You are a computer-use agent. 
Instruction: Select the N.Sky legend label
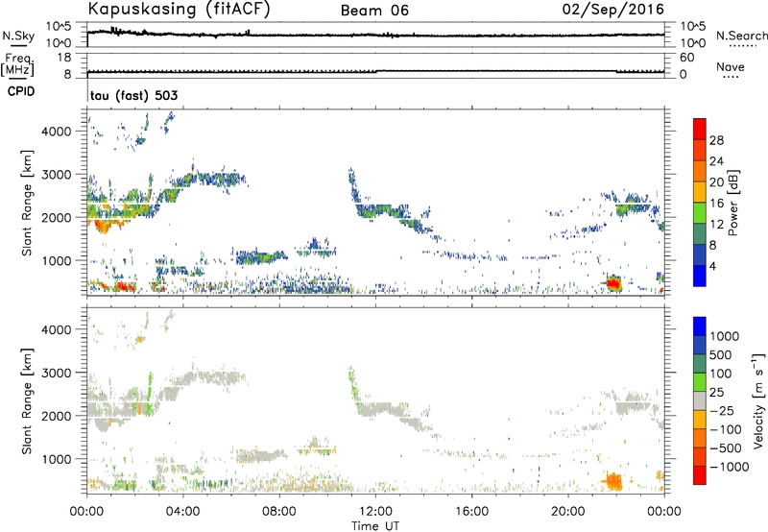pyautogui.click(x=18, y=36)
